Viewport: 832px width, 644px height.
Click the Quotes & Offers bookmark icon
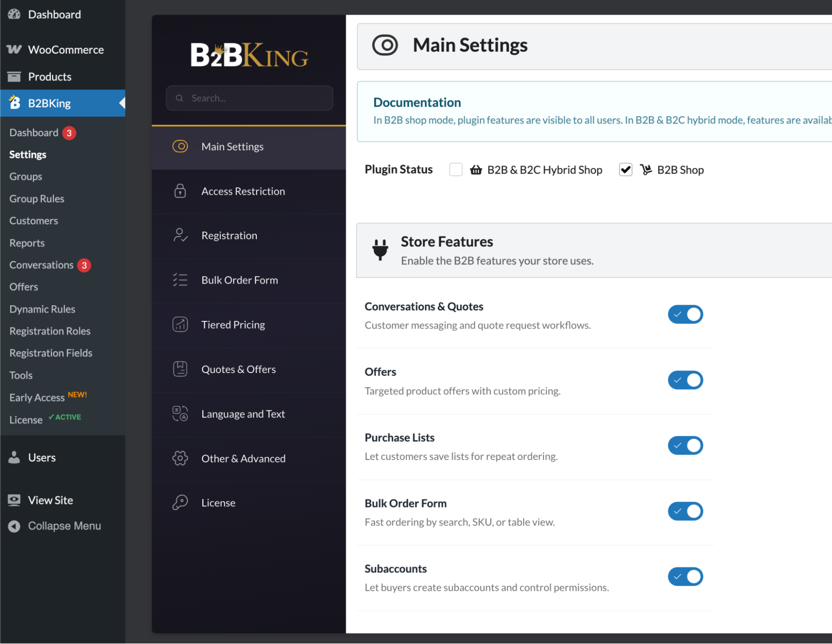point(180,369)
